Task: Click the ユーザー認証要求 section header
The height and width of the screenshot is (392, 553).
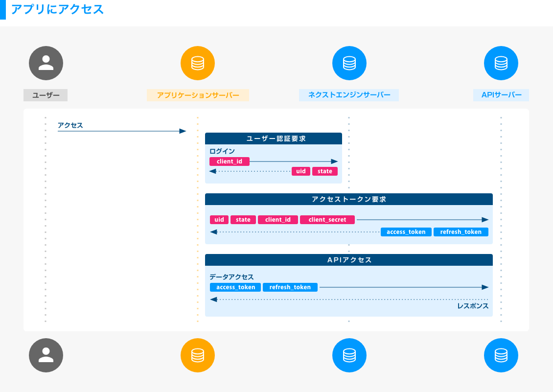Action: 273,138
